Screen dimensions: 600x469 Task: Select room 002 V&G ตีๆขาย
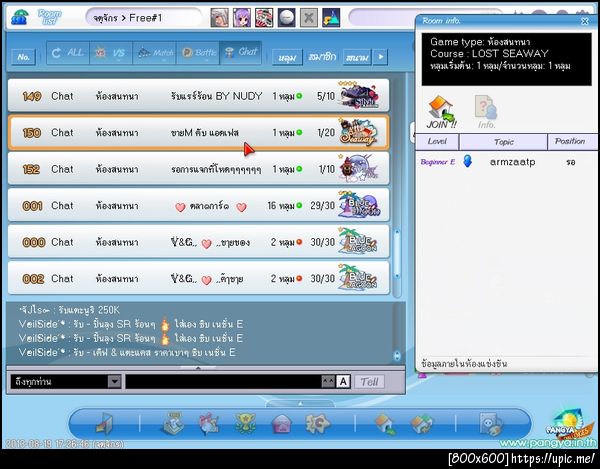point(198,278)
